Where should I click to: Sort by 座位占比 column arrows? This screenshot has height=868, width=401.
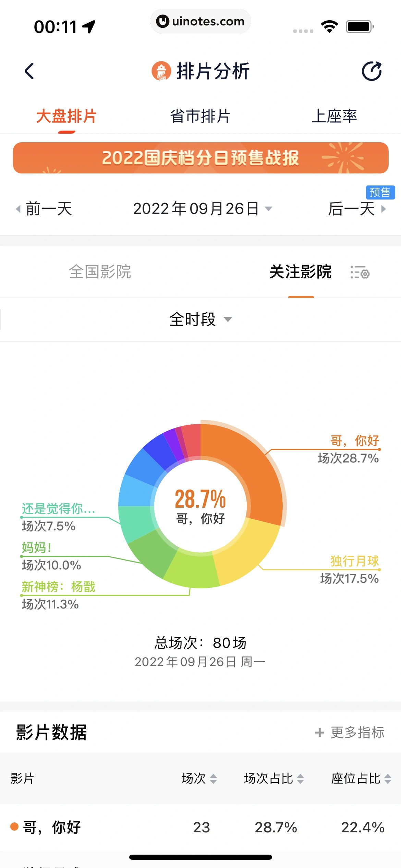pyautogui.click(x=388, y=779)
